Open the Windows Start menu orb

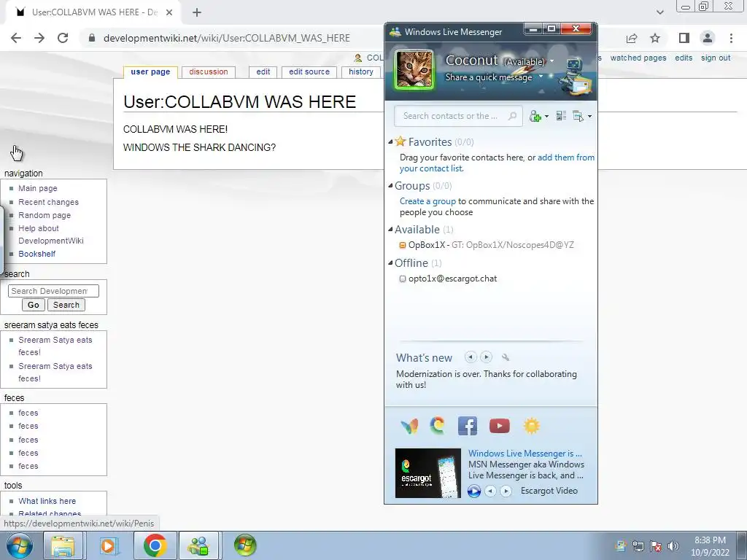pos(20,545)
